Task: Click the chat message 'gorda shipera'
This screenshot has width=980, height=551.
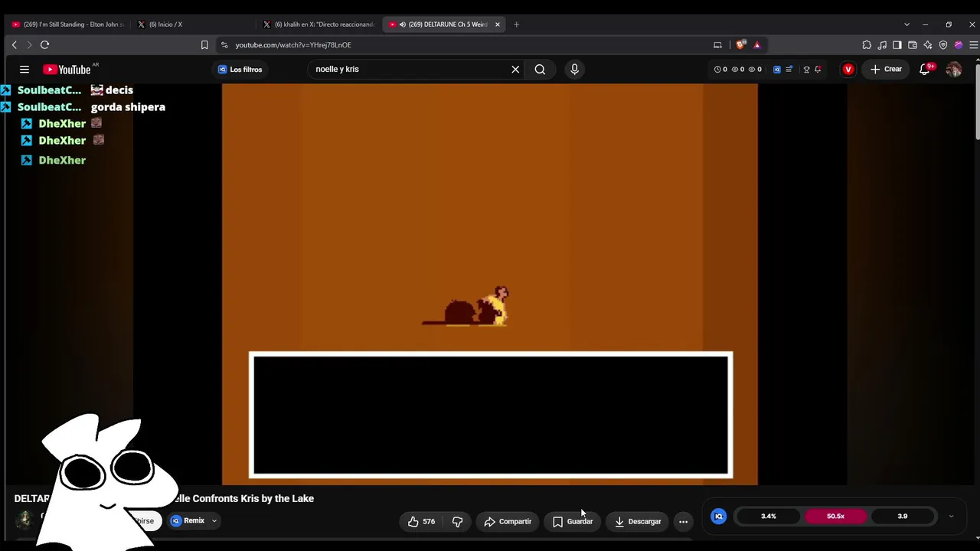Action: 128,107
